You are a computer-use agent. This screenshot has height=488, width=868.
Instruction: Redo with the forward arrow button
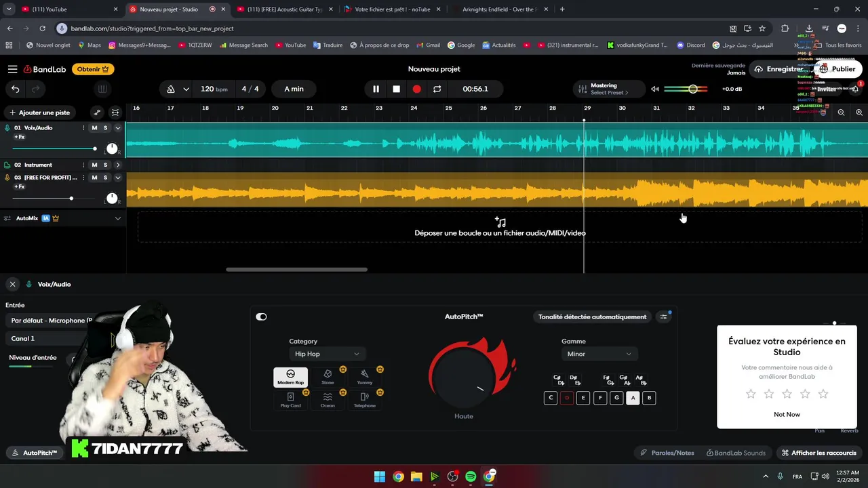[35, 89]
